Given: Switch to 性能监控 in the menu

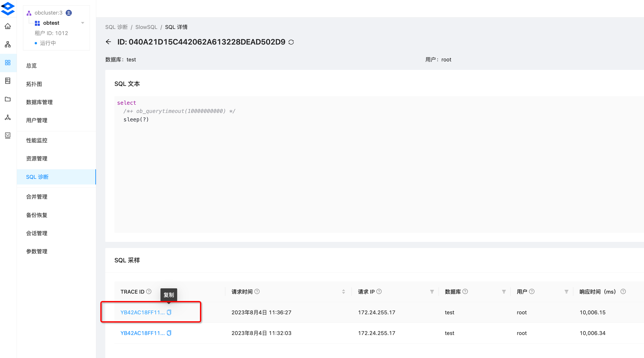Looking at the screenshot, I should click(37, 140).
